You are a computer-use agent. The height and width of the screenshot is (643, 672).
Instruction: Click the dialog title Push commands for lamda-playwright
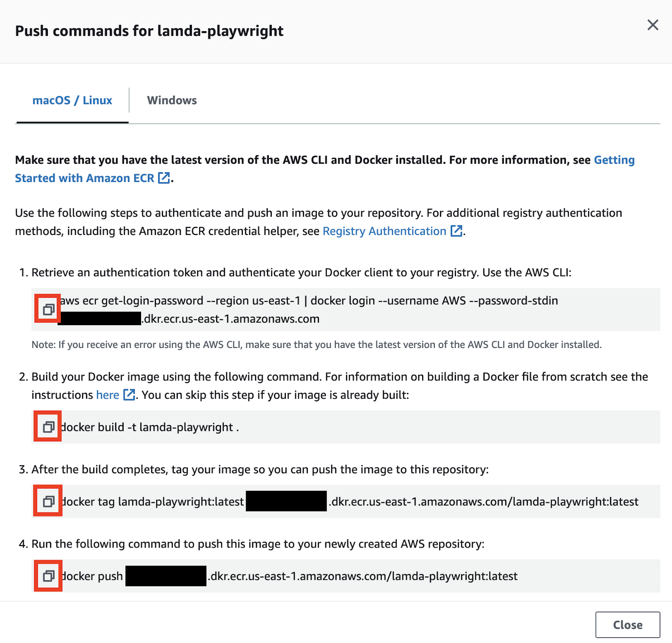(x=149, y=31)
